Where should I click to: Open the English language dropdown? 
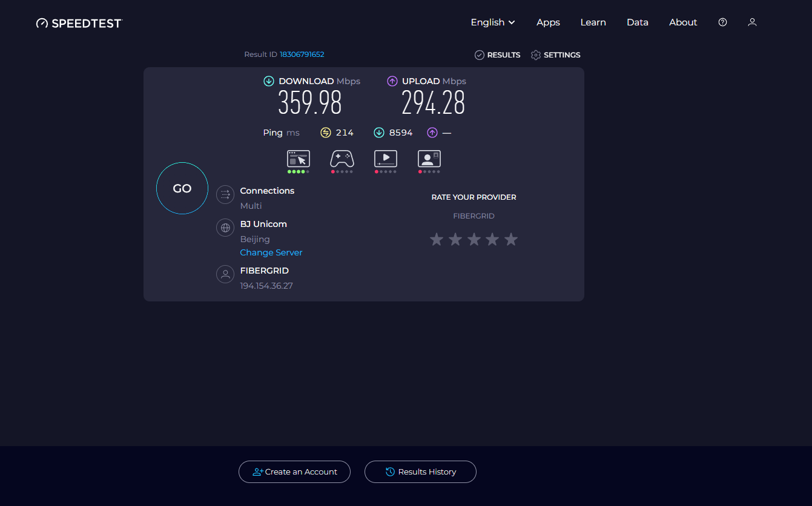(x=492, y=22)
